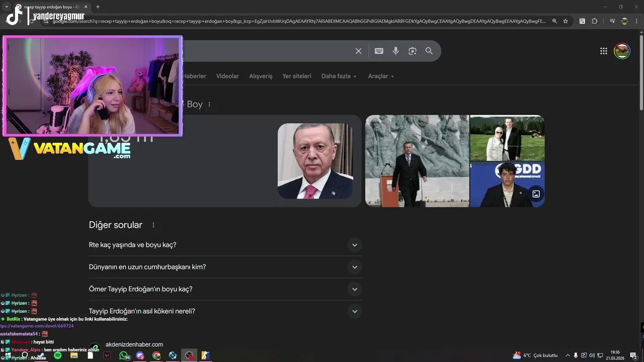Viewport: 644px width, 362px height.
Task: Open WhatsApp from the taskbar
Action: [124, 355]
